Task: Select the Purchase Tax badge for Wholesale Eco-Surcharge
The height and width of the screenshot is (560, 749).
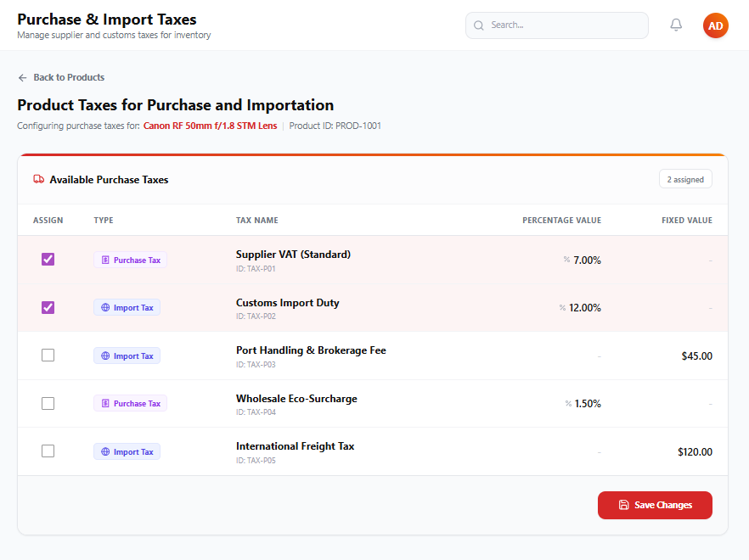Action: (x=130, y=403)
